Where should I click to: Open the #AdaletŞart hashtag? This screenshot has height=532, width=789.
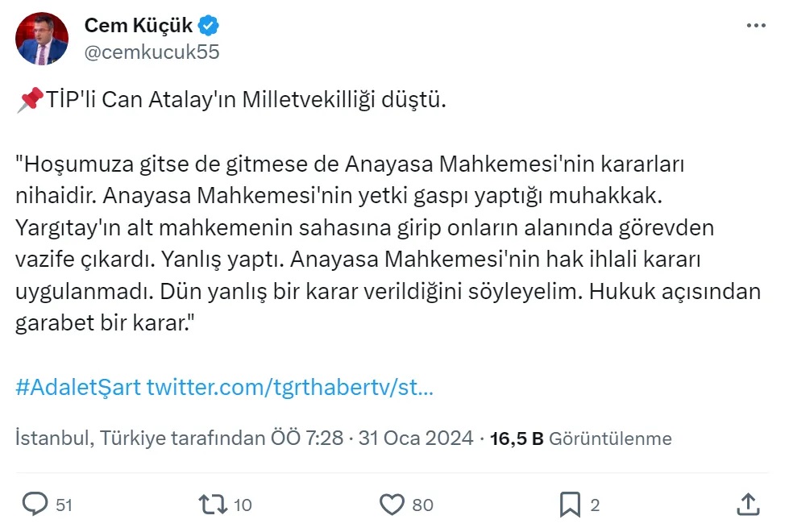pyautogui.click(x=78, y=387)
